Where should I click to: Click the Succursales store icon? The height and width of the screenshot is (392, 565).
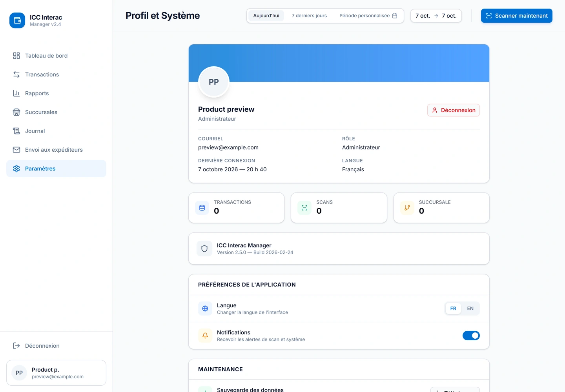click(16, 112)
